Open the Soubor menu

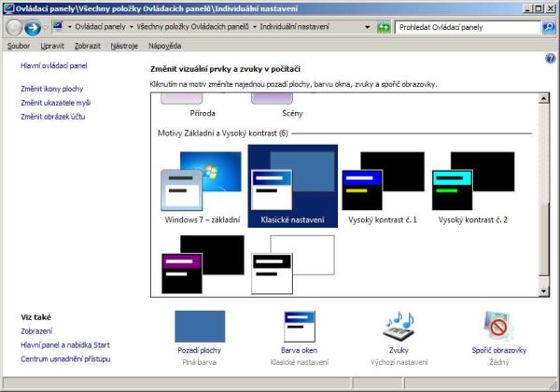(x=19, y=46)
